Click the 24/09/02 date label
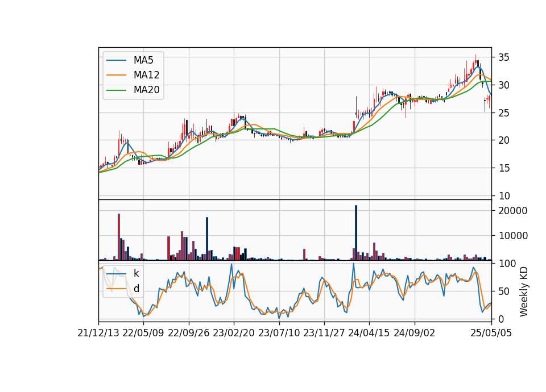This screenshot has height=392, width=546. coord(415,333)
